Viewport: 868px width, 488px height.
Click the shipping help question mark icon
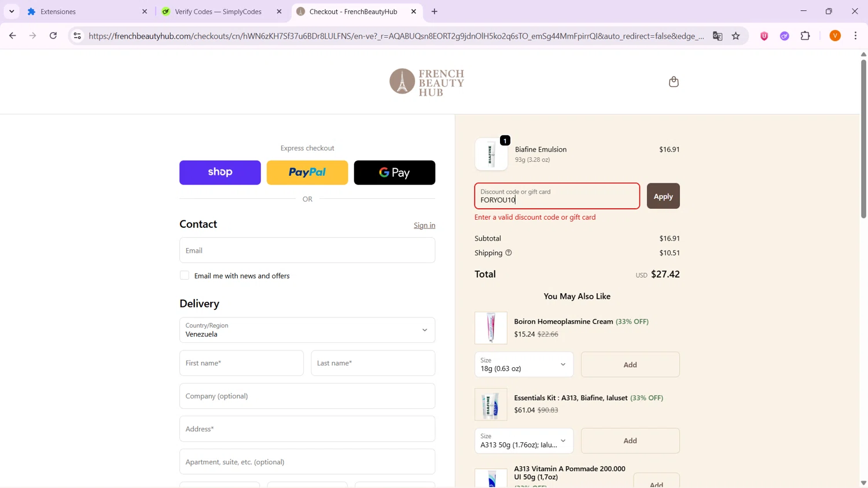(509, 253)
